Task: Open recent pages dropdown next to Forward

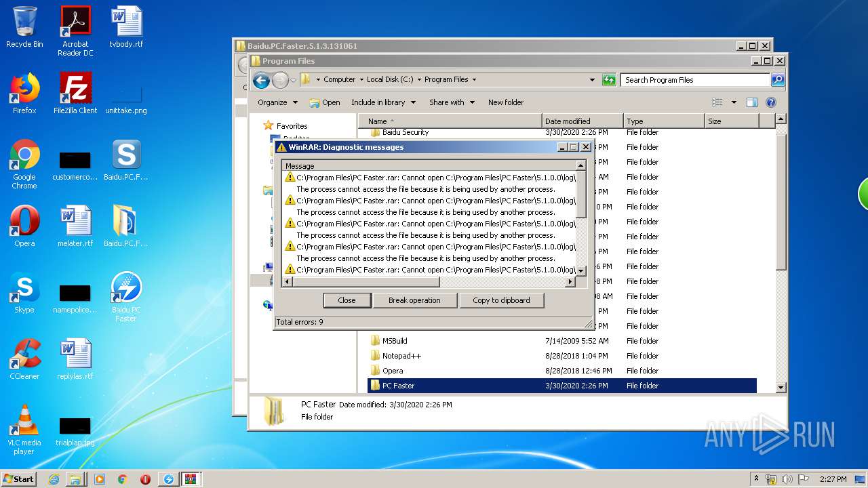Action: pos(293,80)
